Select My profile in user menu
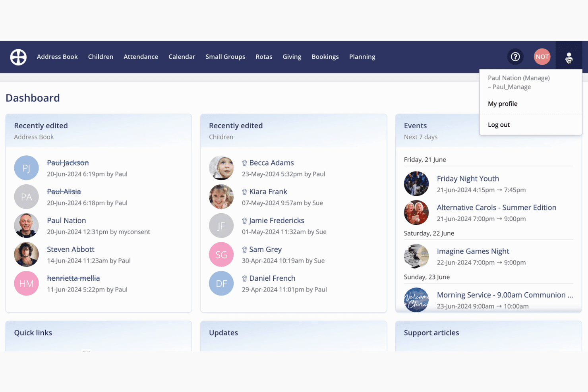Viewport: 588px width, 392px height. point(503,104)
